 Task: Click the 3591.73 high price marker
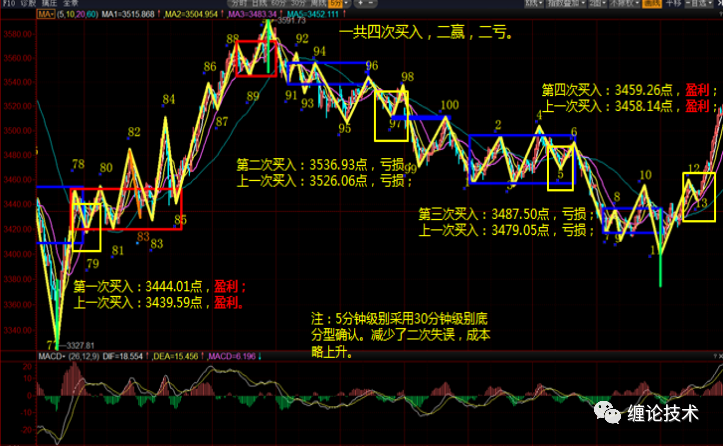[291, 21]
